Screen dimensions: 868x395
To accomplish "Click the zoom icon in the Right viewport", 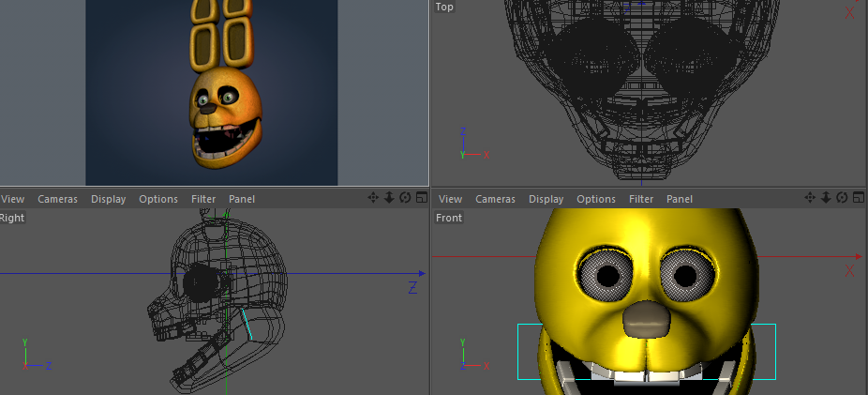I will point(389,198).
